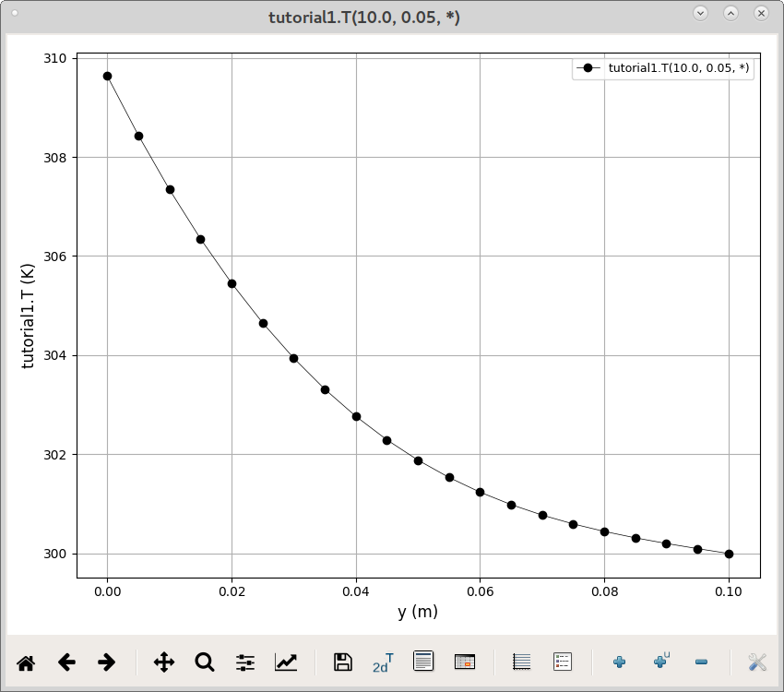Toggle the grid lines icon
This screenshot has width=784, height=692.
(x=521, y=662)
